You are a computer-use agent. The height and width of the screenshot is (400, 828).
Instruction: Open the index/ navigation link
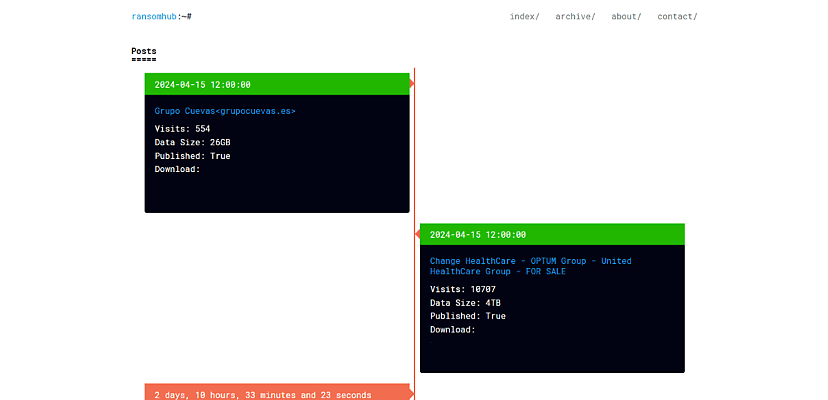click(524, 16)
